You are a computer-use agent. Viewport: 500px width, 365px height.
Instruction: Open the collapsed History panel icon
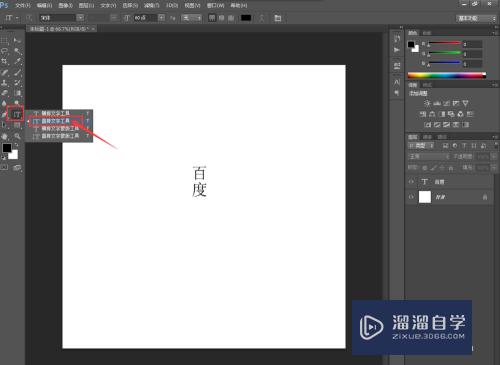tap(397, 39)
